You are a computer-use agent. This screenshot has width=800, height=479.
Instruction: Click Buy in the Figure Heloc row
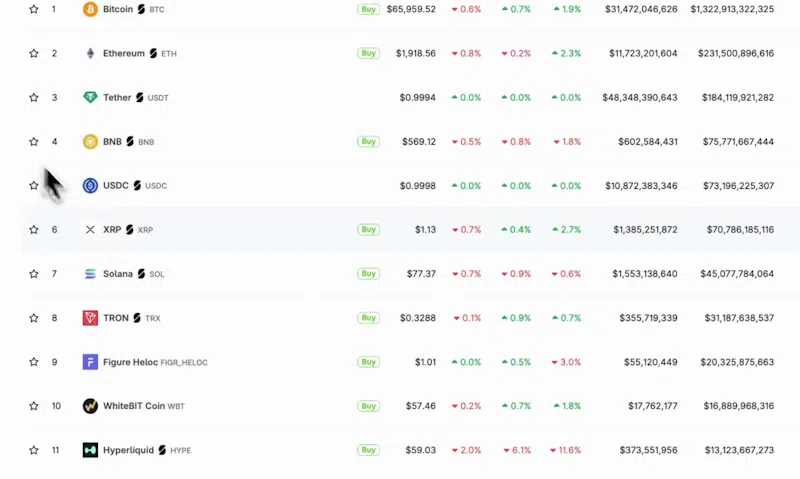(x=368, y=362)
